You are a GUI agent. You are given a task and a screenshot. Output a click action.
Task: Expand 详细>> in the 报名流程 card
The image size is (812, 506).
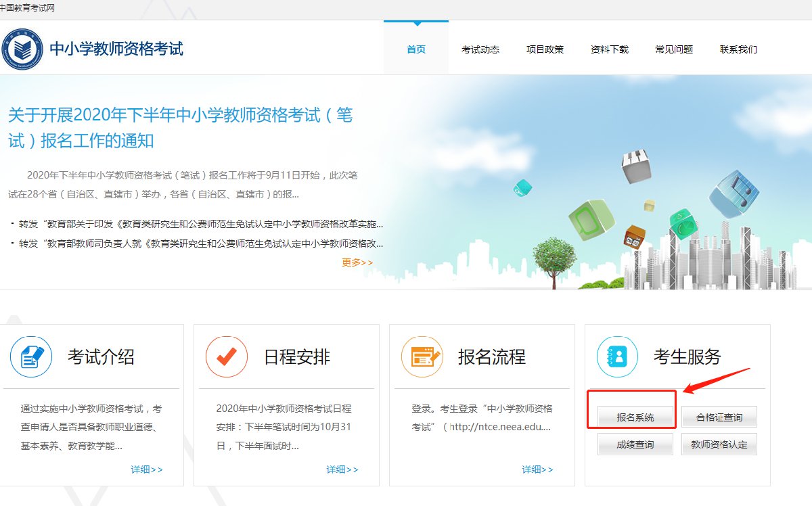[537, 469]
